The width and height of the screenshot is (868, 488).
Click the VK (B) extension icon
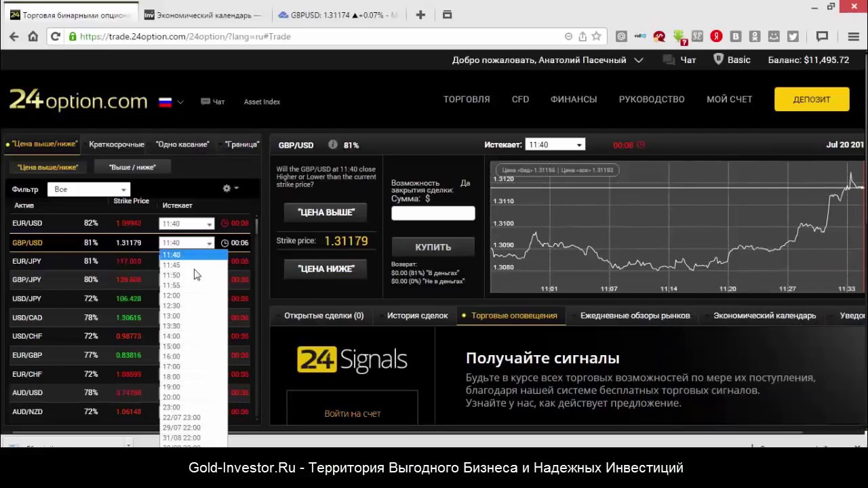[736, 37]
